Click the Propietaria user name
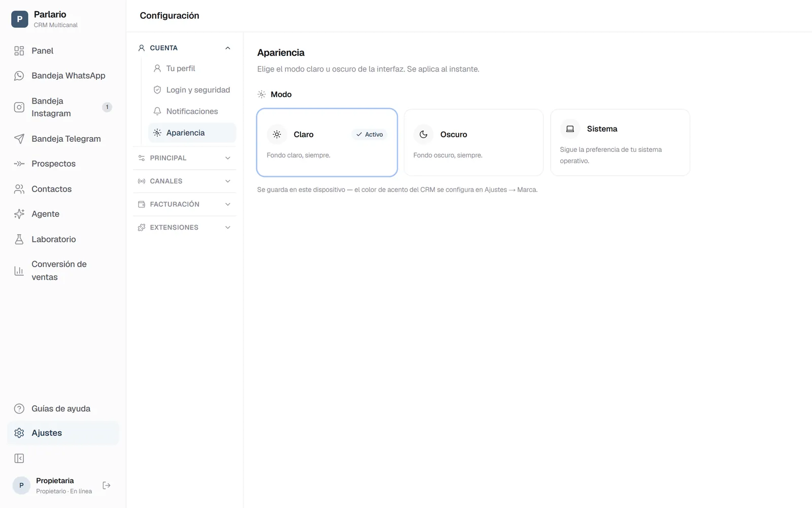This screenshot has width=812, height=508. pos(55,481)
